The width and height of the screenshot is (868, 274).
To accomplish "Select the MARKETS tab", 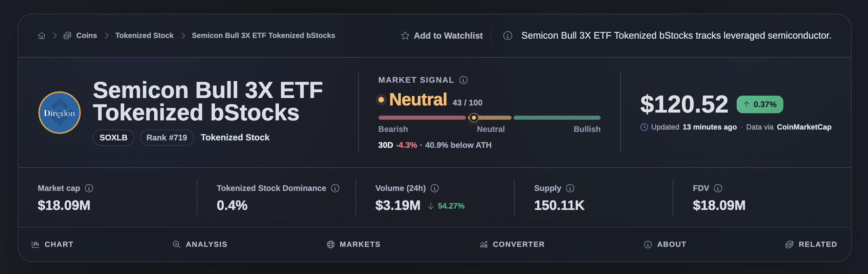I will pyautogui.click(x=353, y=244).
